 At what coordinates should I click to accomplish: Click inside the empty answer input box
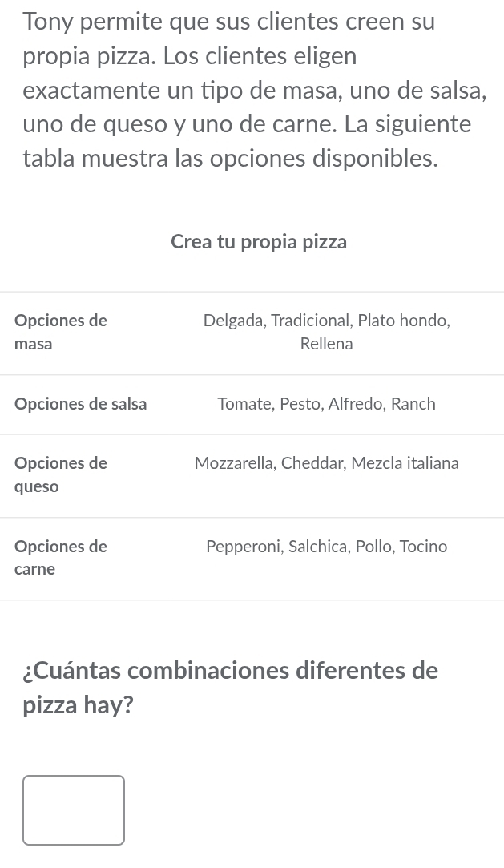pyautogui.click(x=73, y=809)
